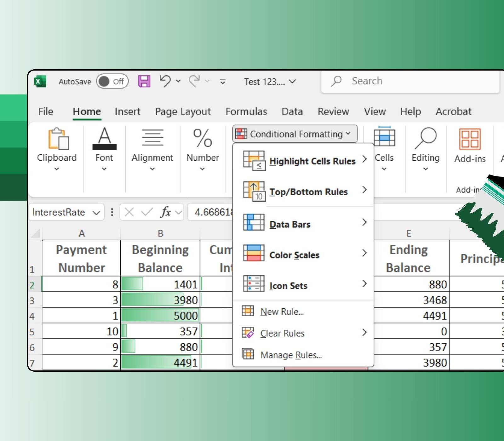Screen dimensions: 504x441
Task: Click the purple Save icon
Action: tap(144, 81)
